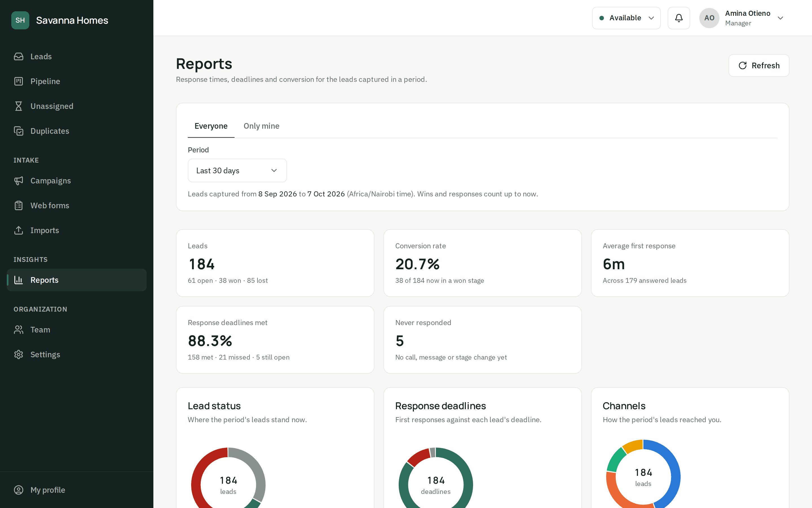
Task: Click the Channels chart heading
Action: click(x=624, y=406)
